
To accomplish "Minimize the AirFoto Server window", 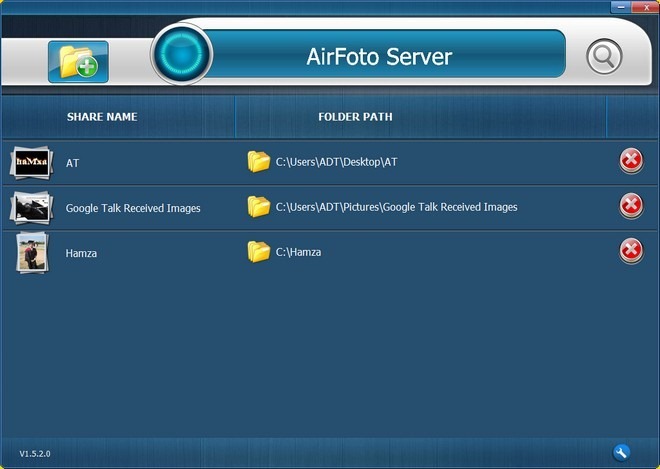I will point(621,7).
